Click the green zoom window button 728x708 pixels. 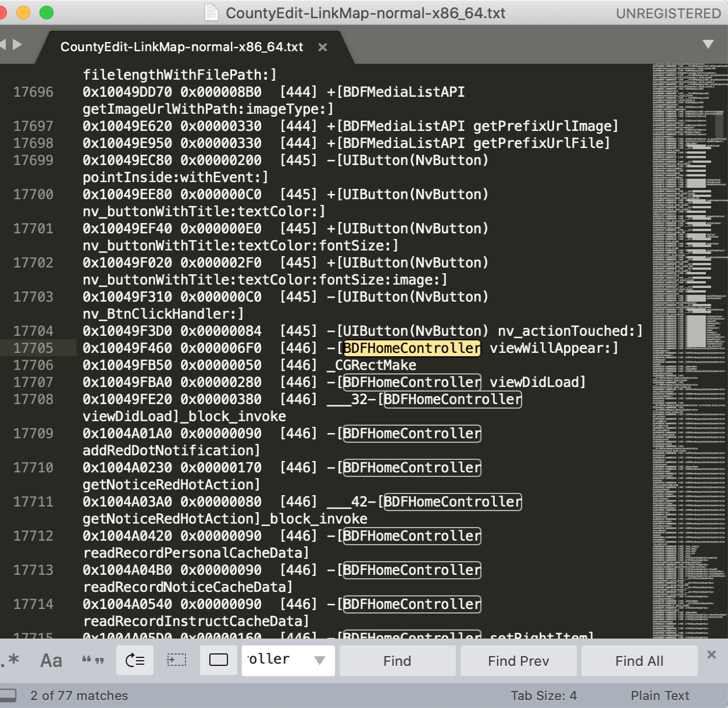point(47,13)
